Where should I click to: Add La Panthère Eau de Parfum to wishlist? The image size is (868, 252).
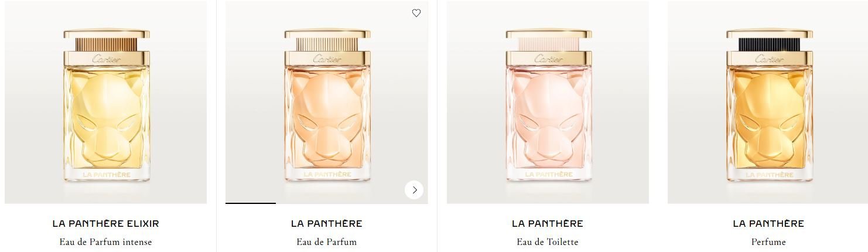coord(416,13)
